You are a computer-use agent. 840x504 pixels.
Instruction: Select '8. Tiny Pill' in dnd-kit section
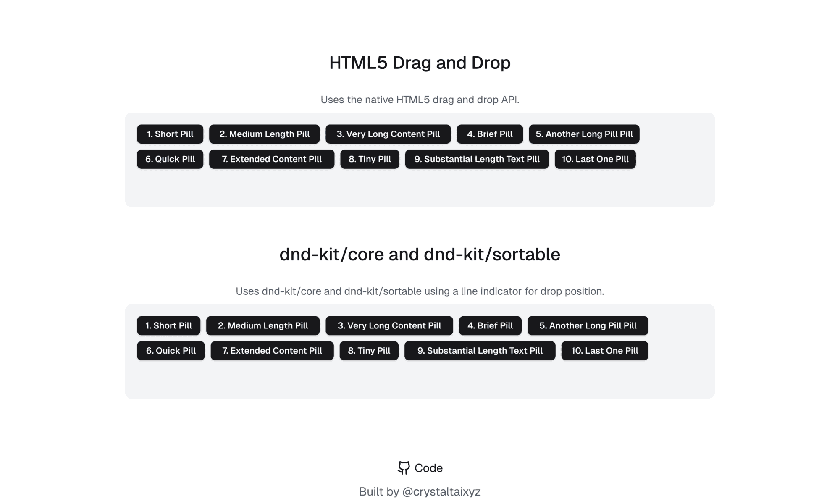(x=369, y=351)
